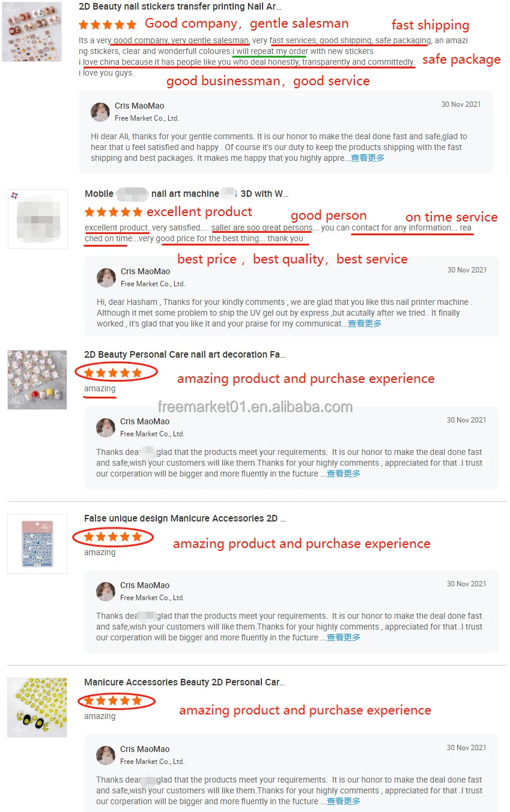Open the "2D Beauty nail stickers transfer printing" title
510x812 pixels.
click(180, 7)
